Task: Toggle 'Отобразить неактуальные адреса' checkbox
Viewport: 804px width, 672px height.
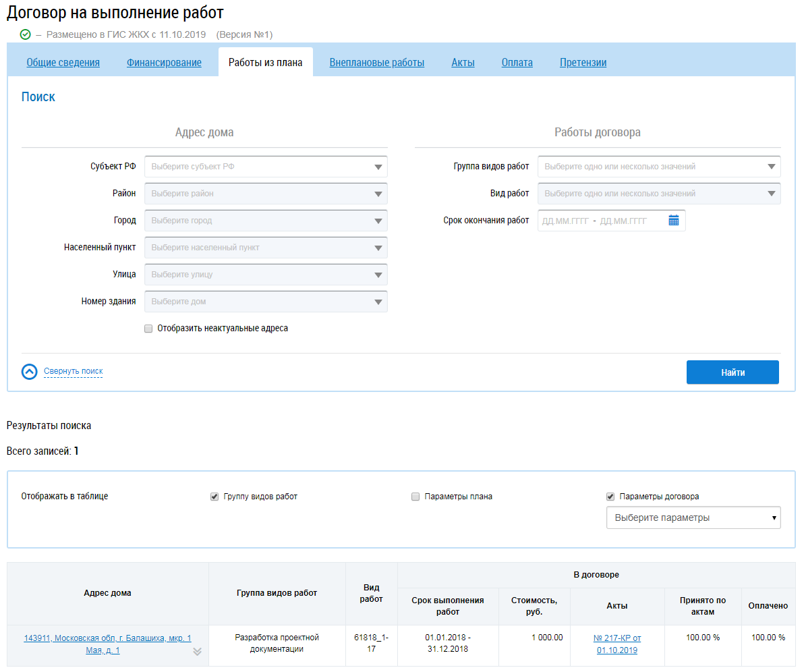Action: point(148,329)
